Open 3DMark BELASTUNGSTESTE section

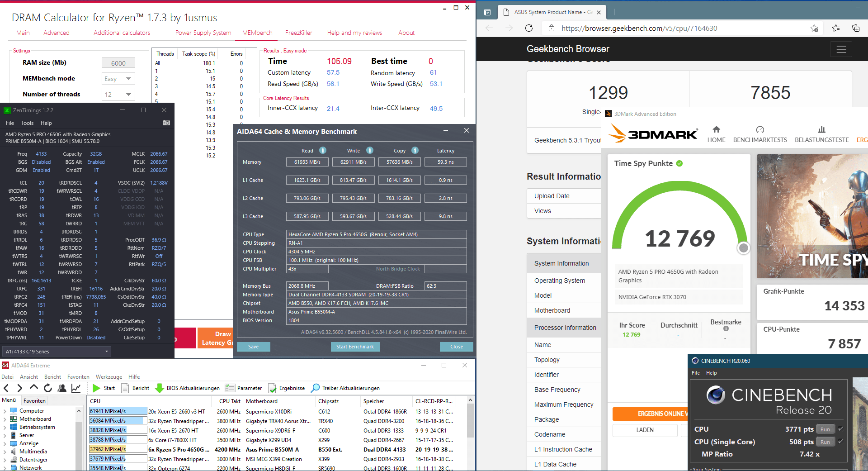tap(821, 134)
